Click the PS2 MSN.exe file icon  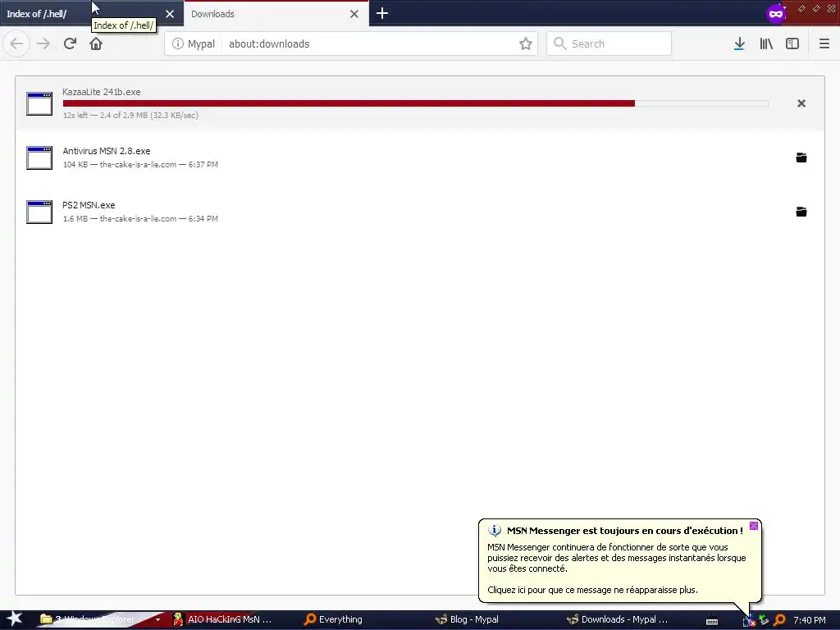(39, 212)
